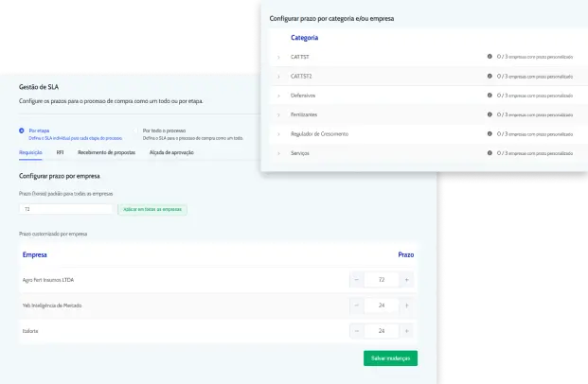The width and height of the screenshot is (588, 384).
Task: Click the Salvar mudanças button
Action: (390, 358)
